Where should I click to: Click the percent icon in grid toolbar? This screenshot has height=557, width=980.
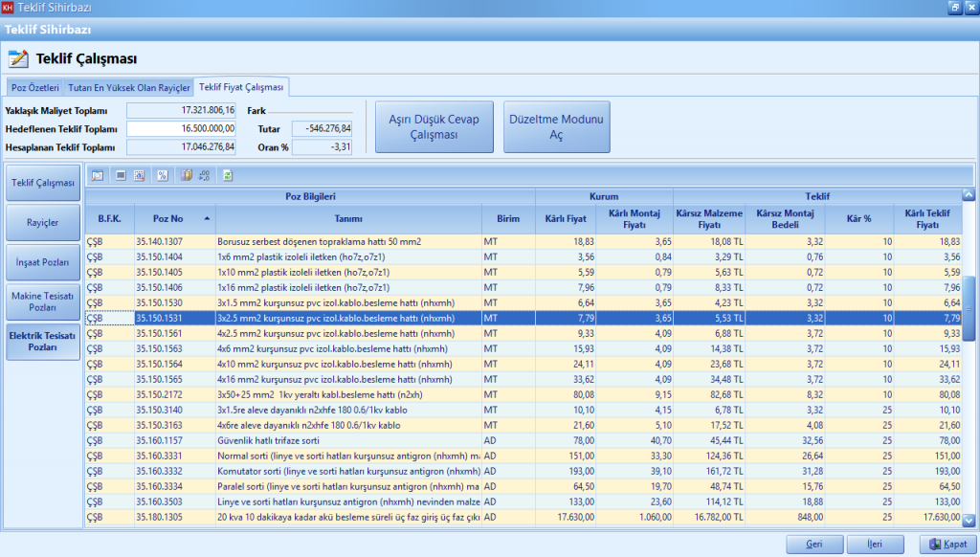163,175
